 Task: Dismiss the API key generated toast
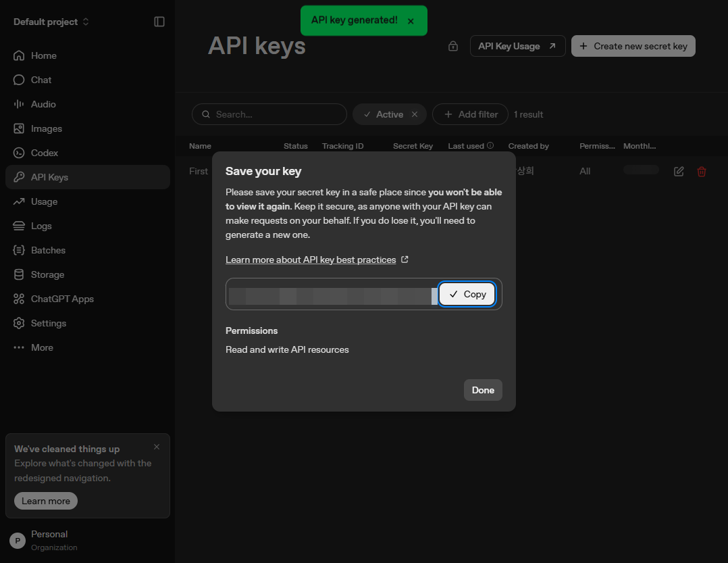[411, 21]
